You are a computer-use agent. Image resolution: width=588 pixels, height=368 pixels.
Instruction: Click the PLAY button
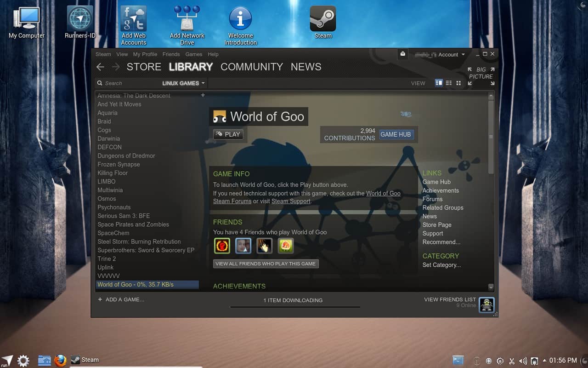(x=228, y=134)
